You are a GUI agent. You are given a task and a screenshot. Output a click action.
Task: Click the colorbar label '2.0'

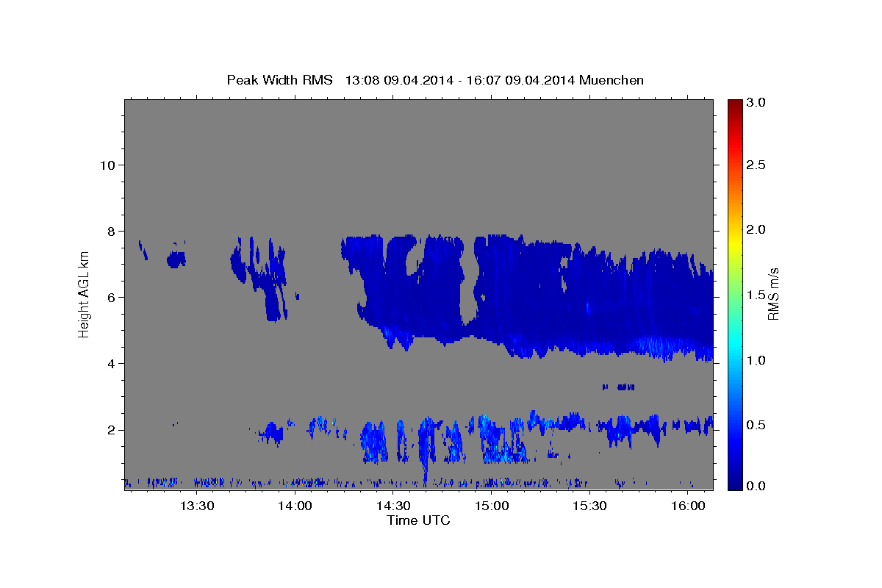[x=757, y=229]
